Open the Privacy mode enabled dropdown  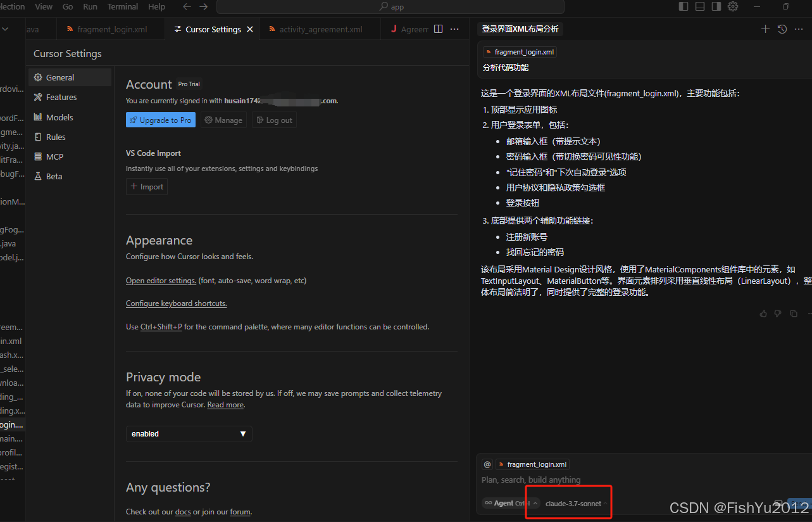189,434
